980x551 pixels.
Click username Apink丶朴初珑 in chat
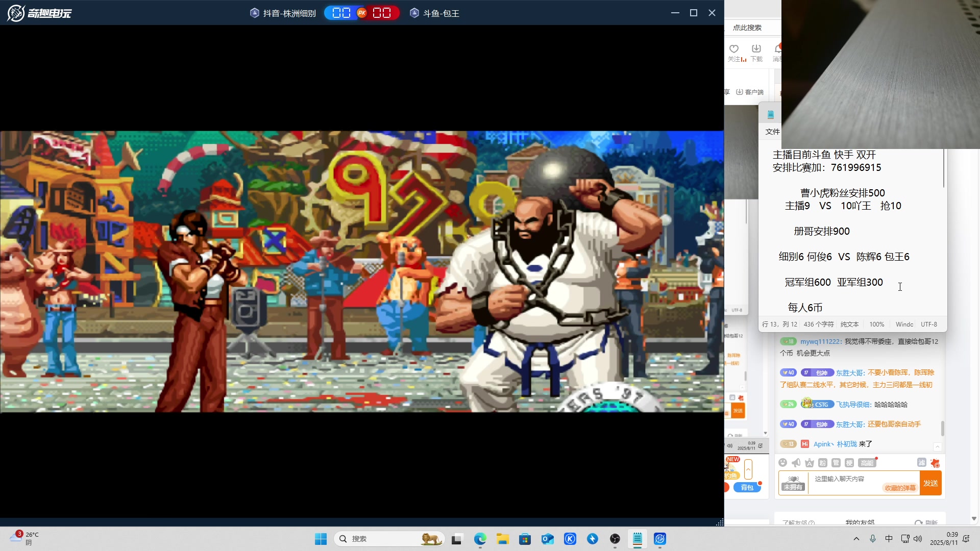coord(835,444)
